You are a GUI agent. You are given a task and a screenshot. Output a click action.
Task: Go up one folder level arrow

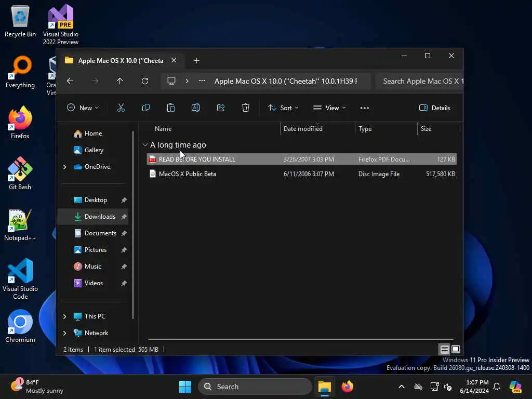click(x=120, y=81)
